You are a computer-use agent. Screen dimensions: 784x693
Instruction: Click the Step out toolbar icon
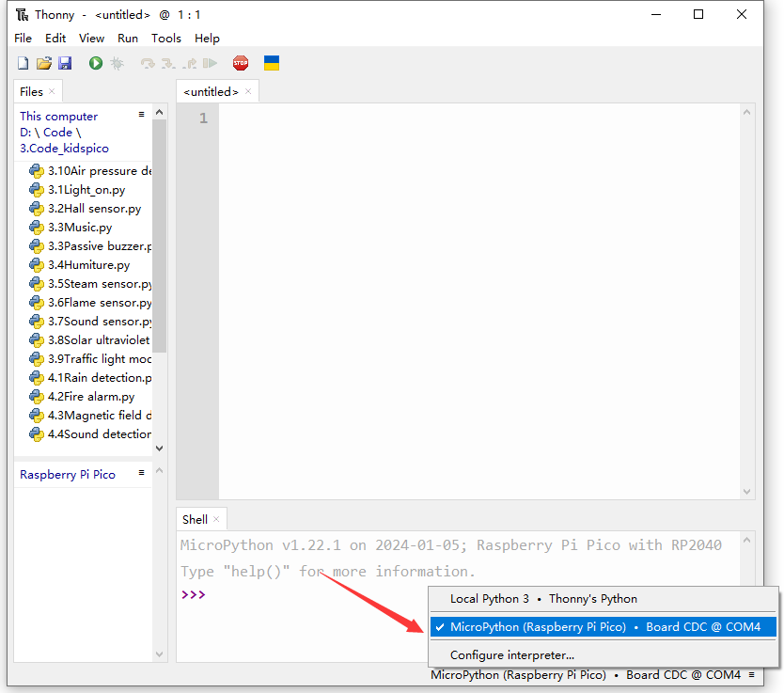pos(190,63)
